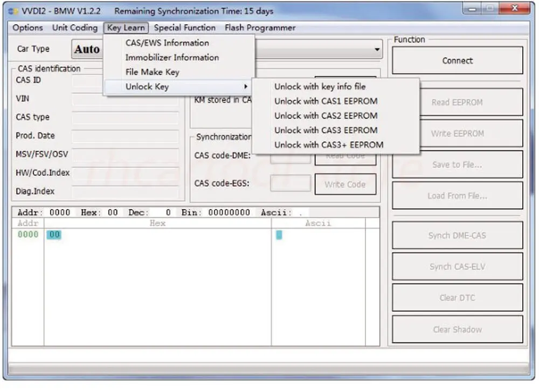Click the Write Code button
Screen dimensions: 539x392
click(345, 184)
